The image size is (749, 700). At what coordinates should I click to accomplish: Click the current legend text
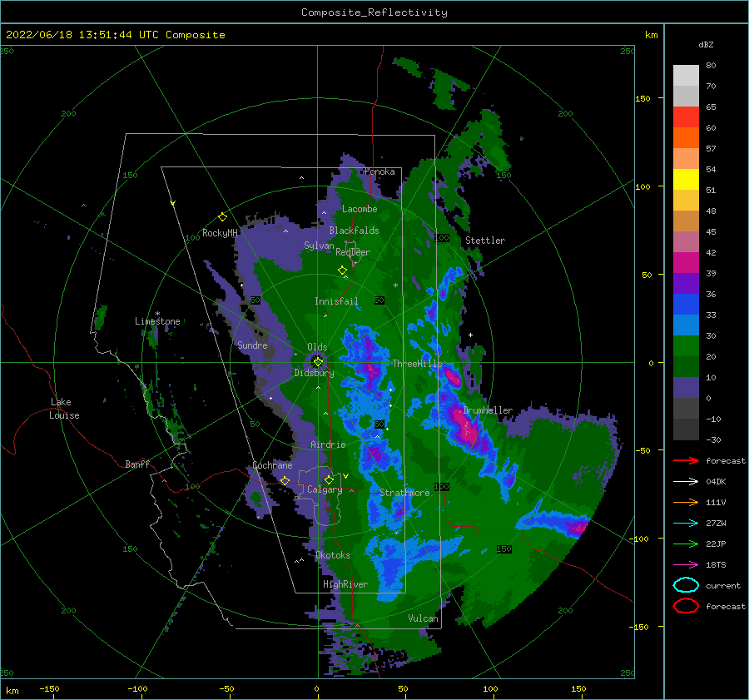723,585
